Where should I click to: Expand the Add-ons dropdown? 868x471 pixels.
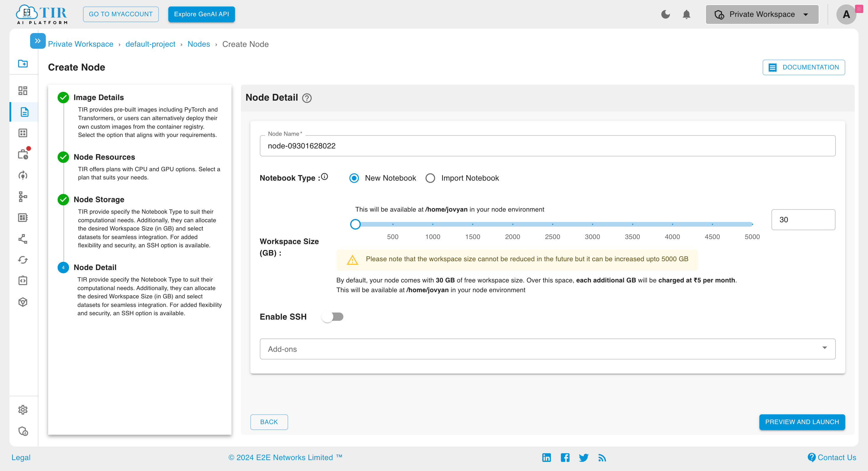[x=548, y=349]
